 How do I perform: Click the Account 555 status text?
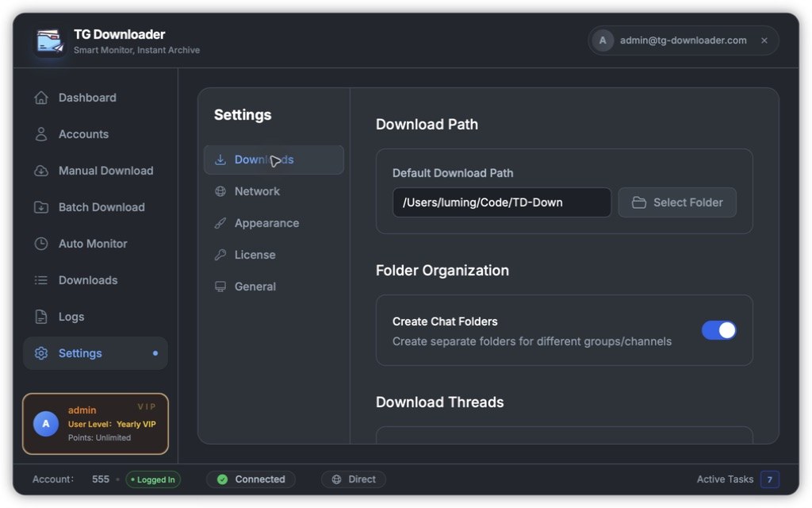71,479
